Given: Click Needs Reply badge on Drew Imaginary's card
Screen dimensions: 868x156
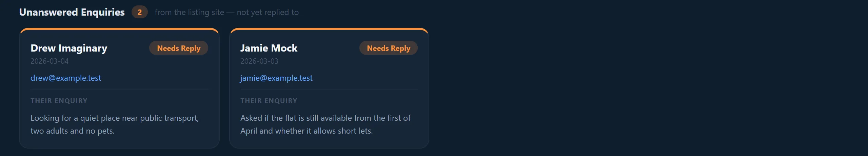Looking at the screenshot, I should (179, 48).
